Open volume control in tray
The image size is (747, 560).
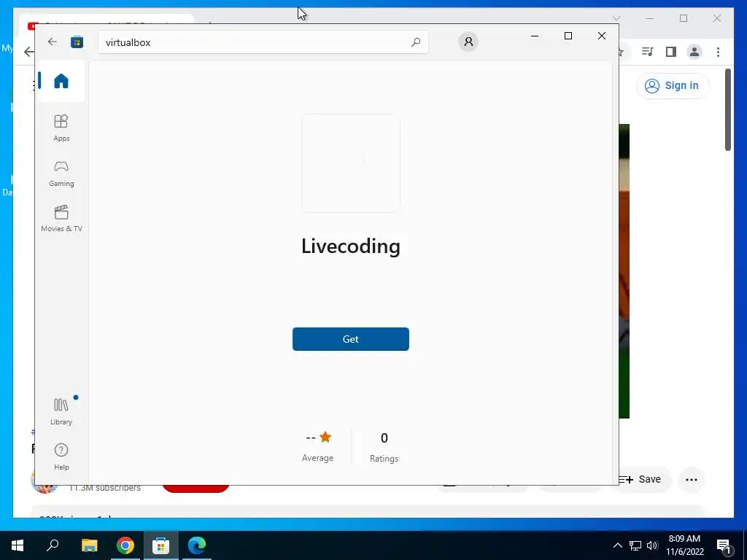[x=652, y=545]
